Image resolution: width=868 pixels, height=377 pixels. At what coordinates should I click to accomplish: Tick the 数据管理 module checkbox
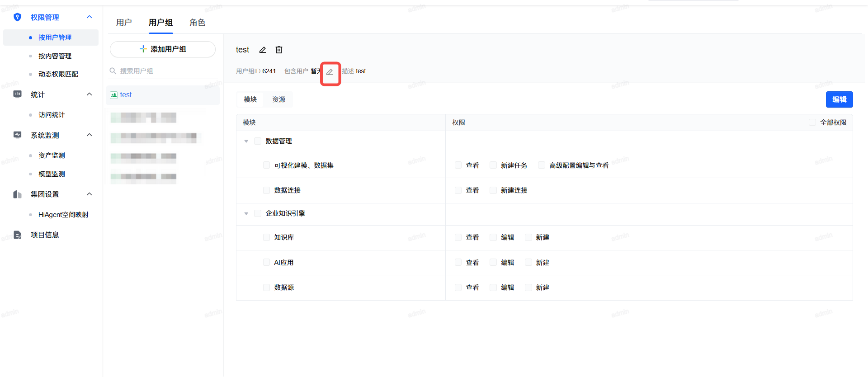[258, 141]
